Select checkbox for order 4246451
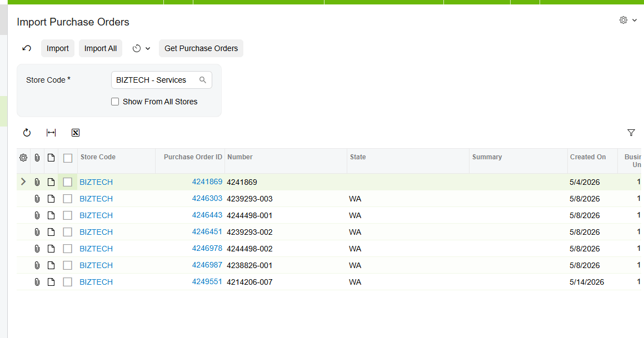The height and width of the screenshot is (338, 644). 68,232
